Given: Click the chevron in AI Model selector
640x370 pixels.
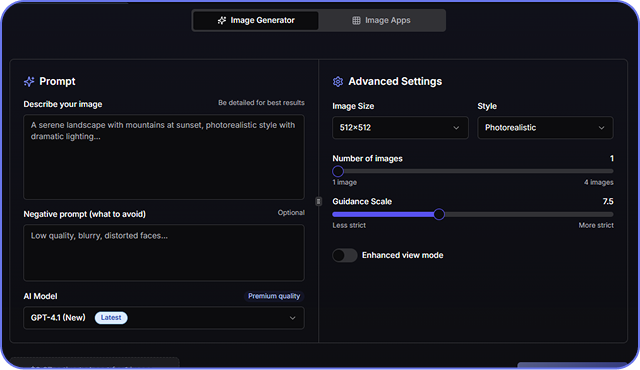Looking at the screenshot, I should click(292, 318).
